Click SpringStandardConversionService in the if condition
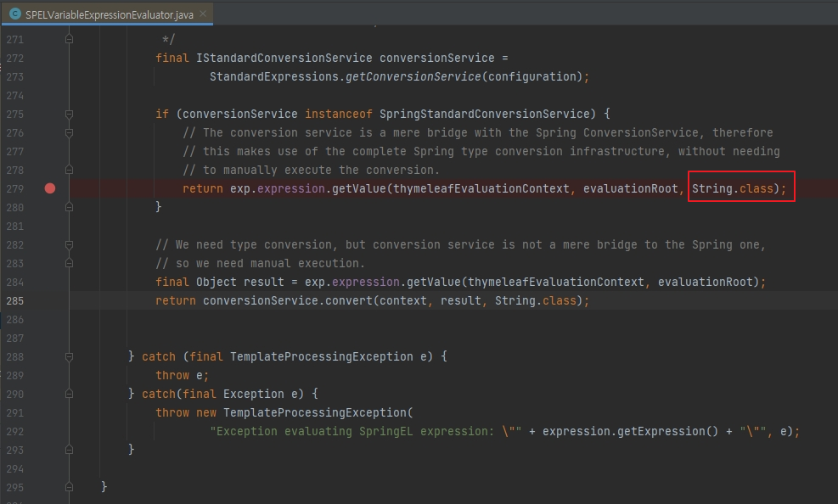The image size is (838, 504). tap(485, 114)
